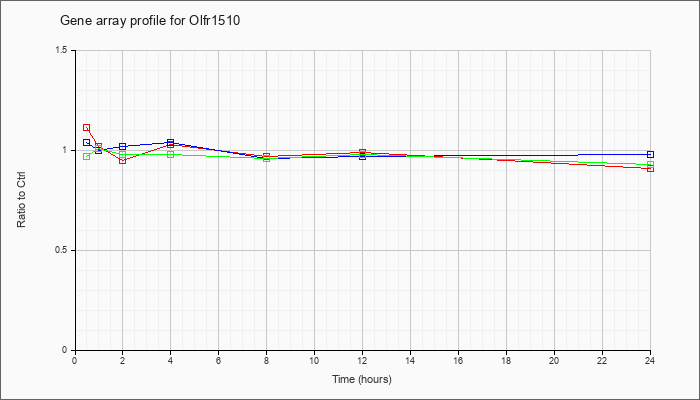Click the chart title Gene array profile for Olfr1510

(x=150, y=20)
